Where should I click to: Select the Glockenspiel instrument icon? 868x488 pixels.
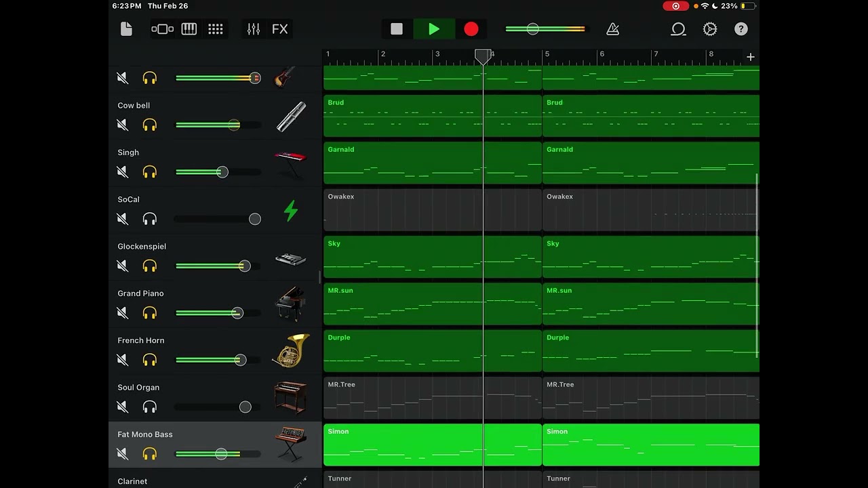click(291, 259)
